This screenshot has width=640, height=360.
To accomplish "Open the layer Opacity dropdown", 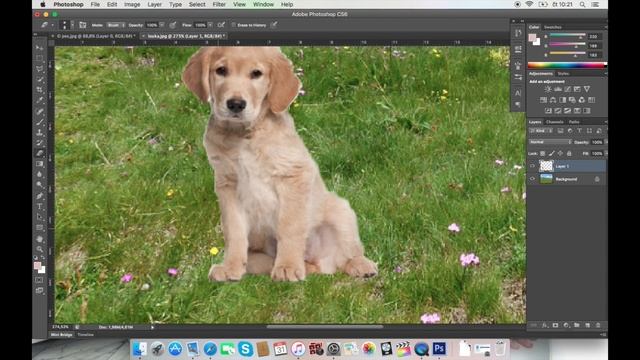I will 605,142.
